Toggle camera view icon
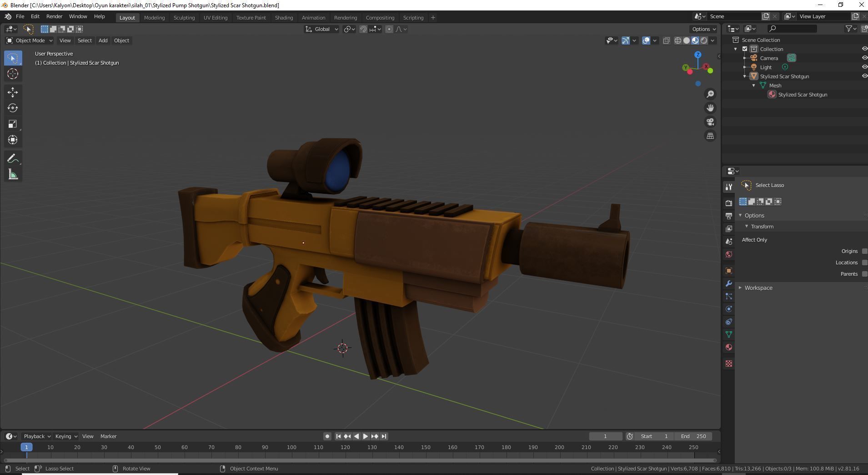The height and width of the screenshot is (475, 868). tap(710, 122)
